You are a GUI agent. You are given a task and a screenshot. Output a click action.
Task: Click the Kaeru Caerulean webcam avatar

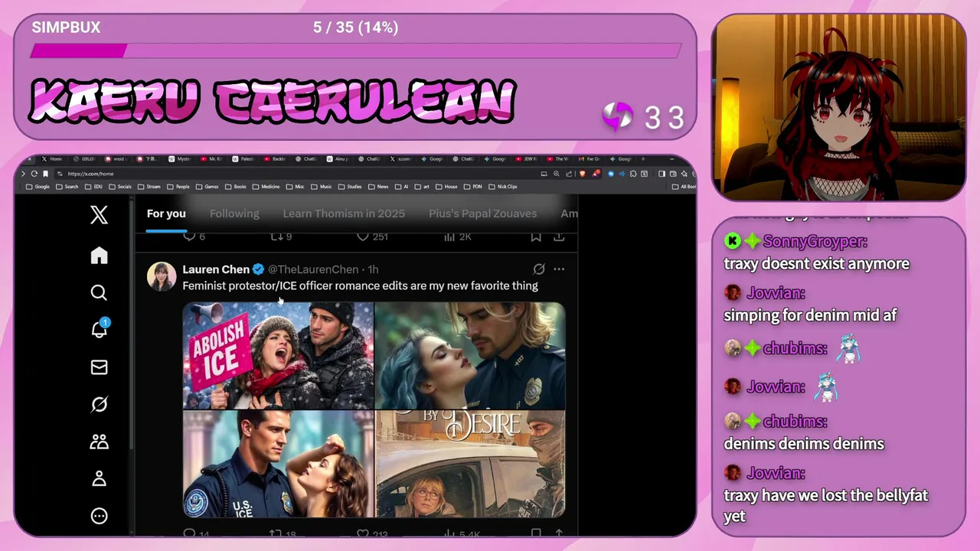click(839, 107)
